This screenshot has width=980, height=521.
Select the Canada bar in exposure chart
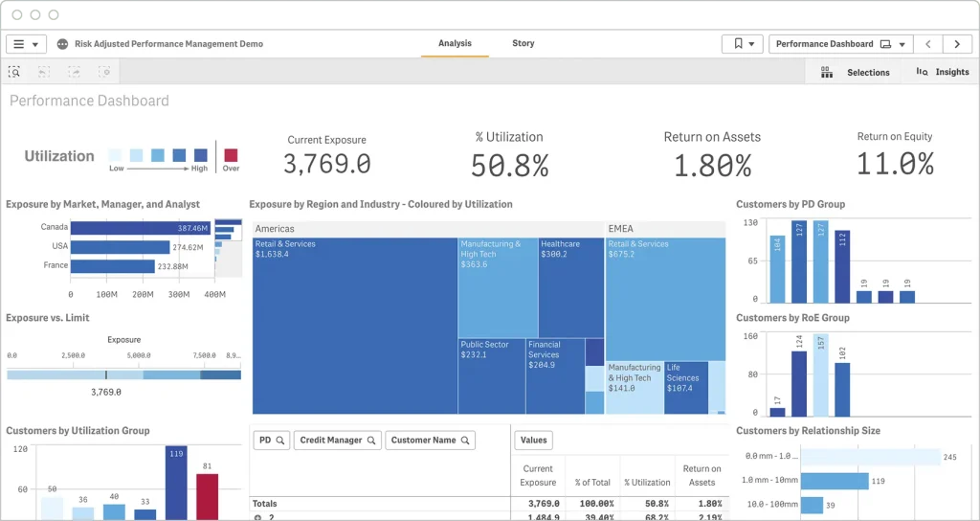141,228
